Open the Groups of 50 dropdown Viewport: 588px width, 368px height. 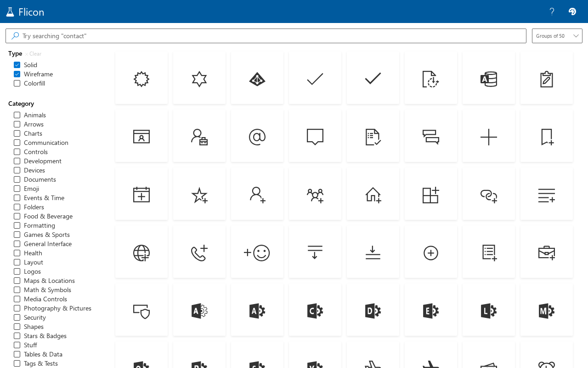[557, 36]
